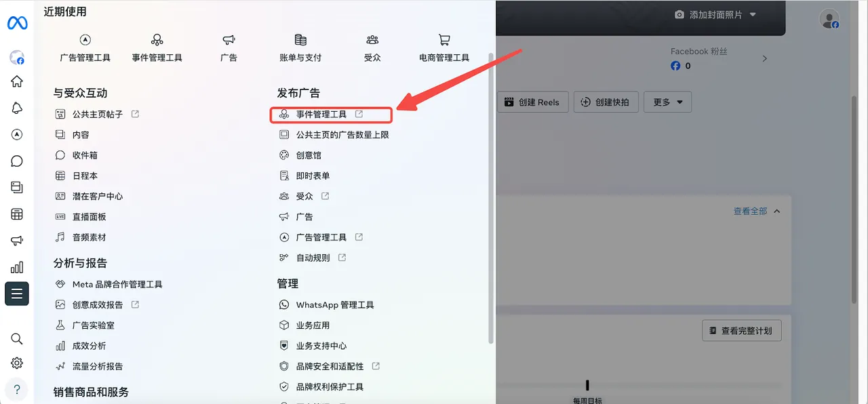Click the profile avatar in the top right
The width and height of the screenshot is (868, 404).
click(829, 19)
